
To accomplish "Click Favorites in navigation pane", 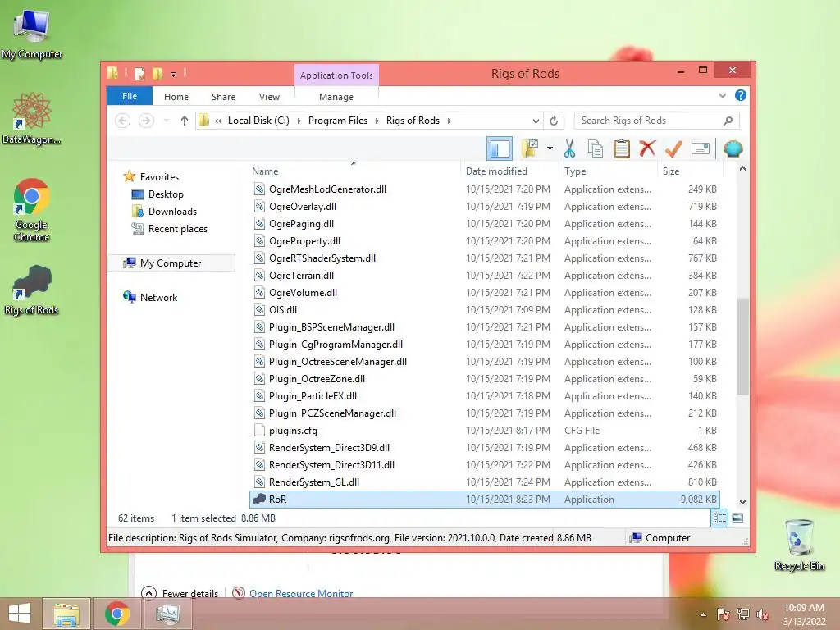I will 159,177.
